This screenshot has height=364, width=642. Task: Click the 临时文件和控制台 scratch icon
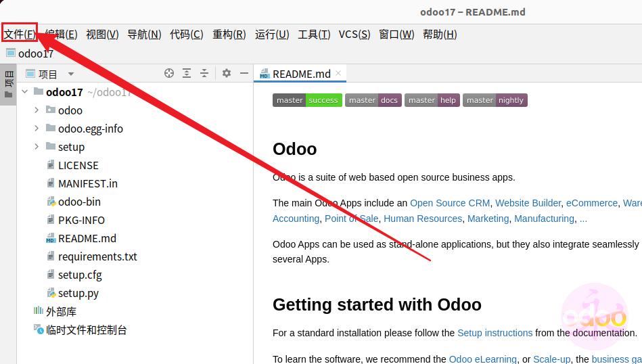[39, 329]
